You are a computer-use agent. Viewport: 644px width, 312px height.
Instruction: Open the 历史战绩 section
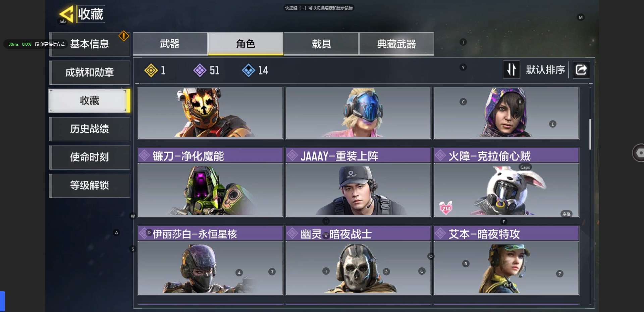coord(90,129)
